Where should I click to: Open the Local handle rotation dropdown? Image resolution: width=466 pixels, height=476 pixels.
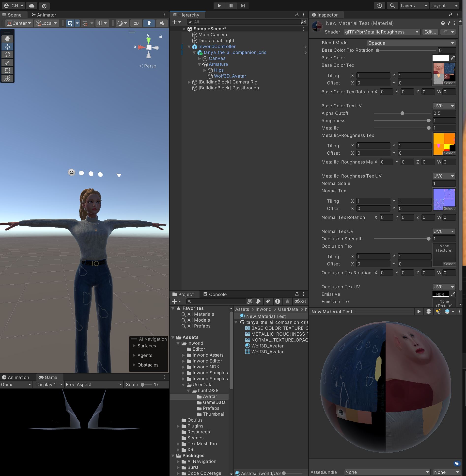tap(47, 23)
